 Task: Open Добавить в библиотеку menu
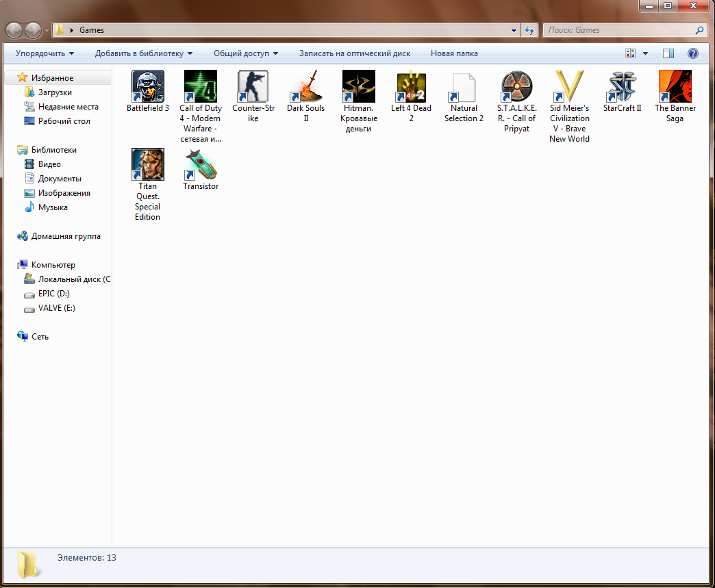[x=144, y=53]
